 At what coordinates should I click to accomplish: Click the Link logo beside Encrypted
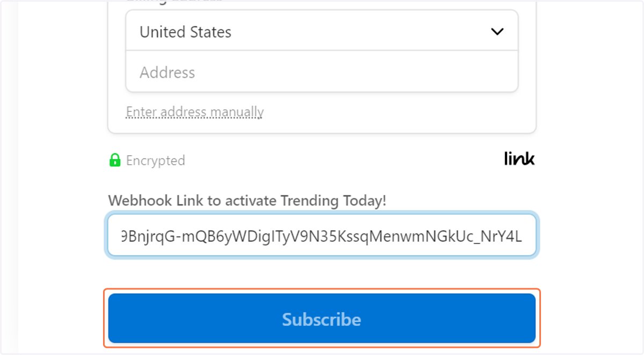pyautogui.click(x=519, y=158)
